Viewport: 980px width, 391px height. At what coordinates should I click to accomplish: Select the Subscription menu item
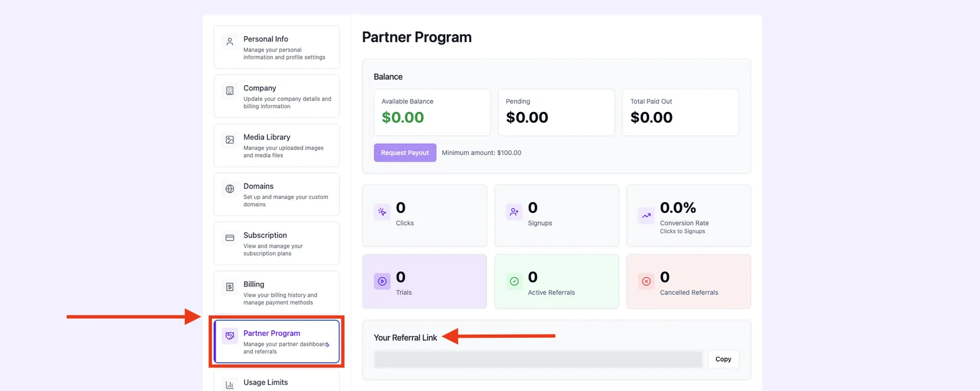276,243
